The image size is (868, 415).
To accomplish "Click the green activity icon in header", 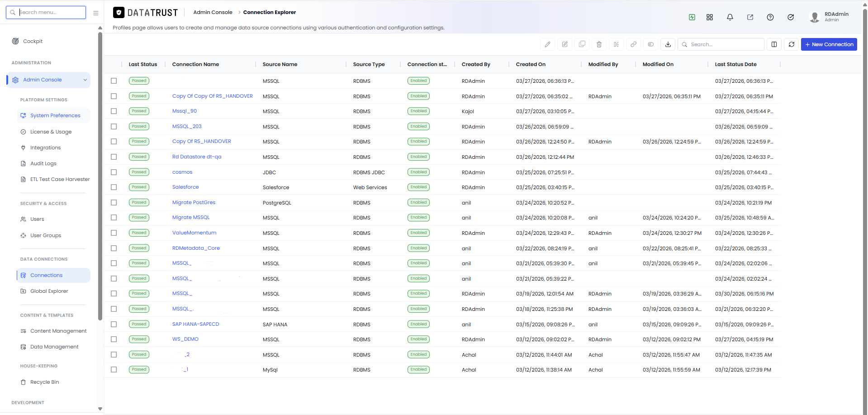I will [x=692, y=17].
